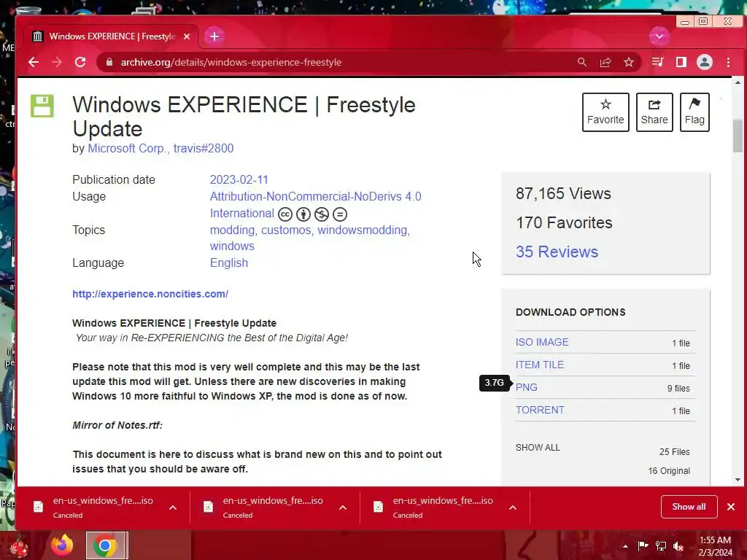Open the Chrome profile avatar

click(x=705, y=63)
